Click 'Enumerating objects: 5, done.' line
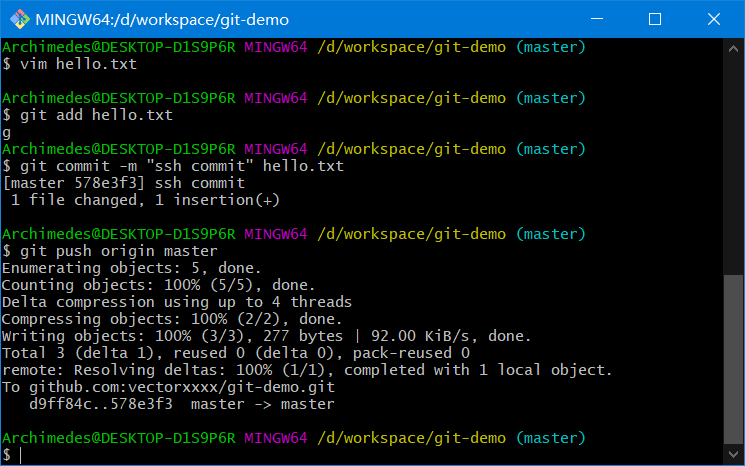The image size is (745, 466). [132, 268]
